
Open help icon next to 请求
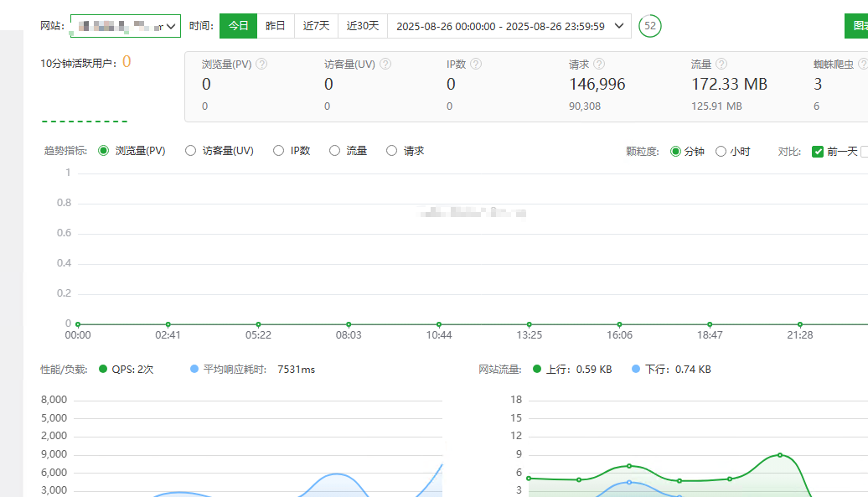point(599,65)
